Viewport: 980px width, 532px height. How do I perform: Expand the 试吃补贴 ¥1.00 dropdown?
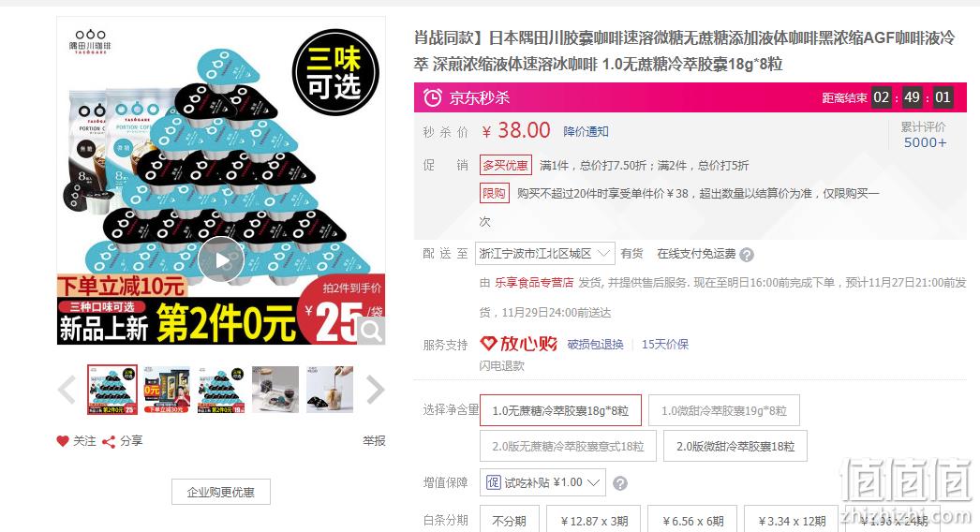click(x=543, y=482)
